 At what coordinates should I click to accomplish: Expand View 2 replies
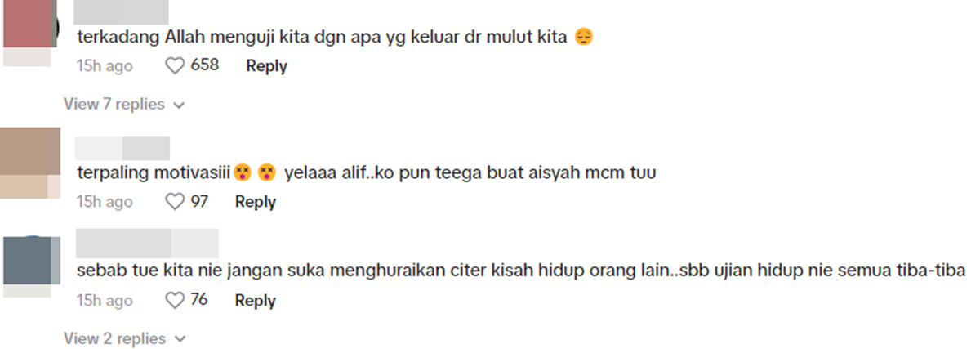tap(125, 338)
